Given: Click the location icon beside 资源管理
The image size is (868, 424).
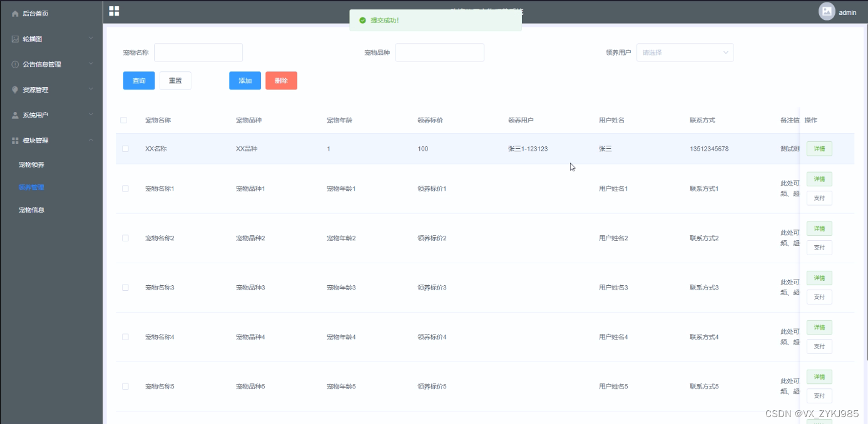Looking at the screenshot, I should click(x=15, y=89).
